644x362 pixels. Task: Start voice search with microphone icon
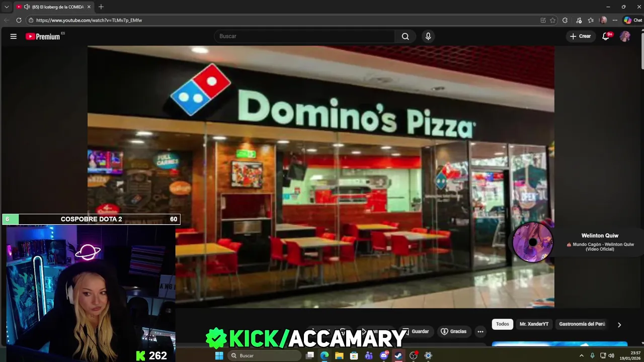(428, 36)
